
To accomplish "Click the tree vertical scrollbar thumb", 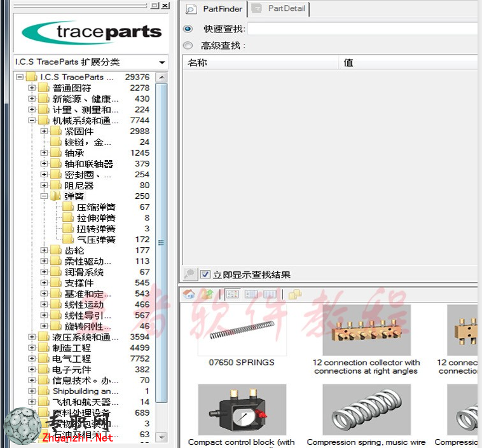I will 162,243.
